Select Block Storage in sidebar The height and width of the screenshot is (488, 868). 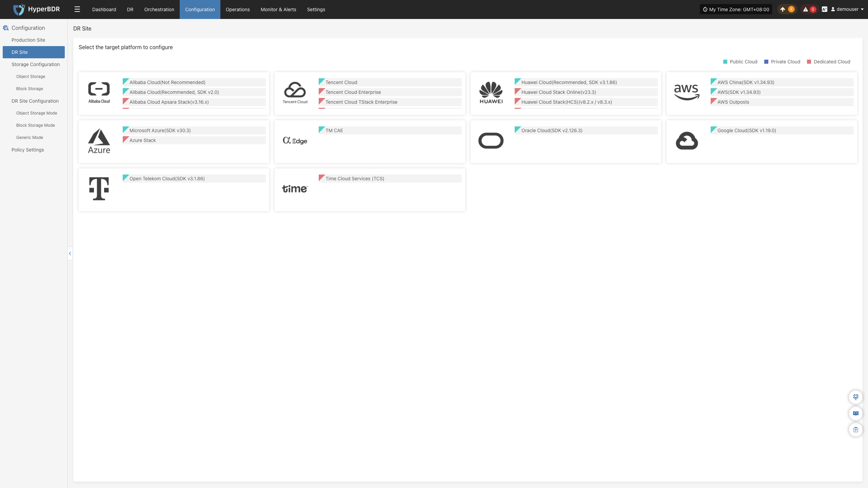click(34, 89)
